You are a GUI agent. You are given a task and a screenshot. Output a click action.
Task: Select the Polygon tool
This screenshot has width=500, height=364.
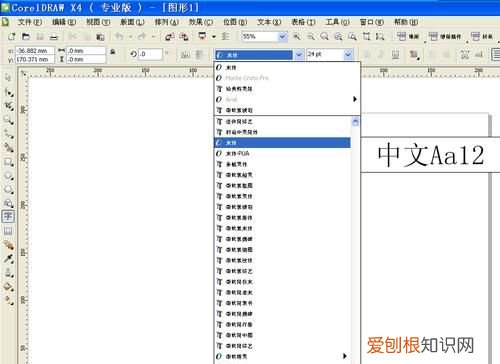[x=8, y=189]
